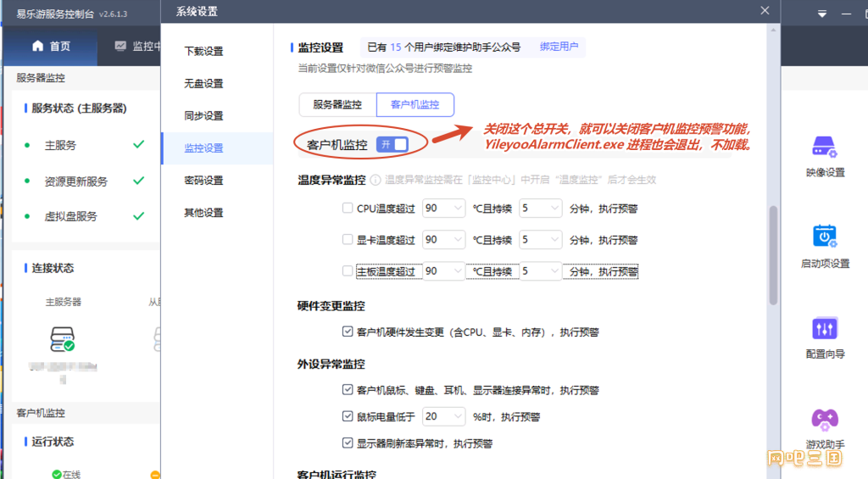Open 主板 temperature threshold dropdown
Viewport: 868px width, 479px height.
pos(443,271)
